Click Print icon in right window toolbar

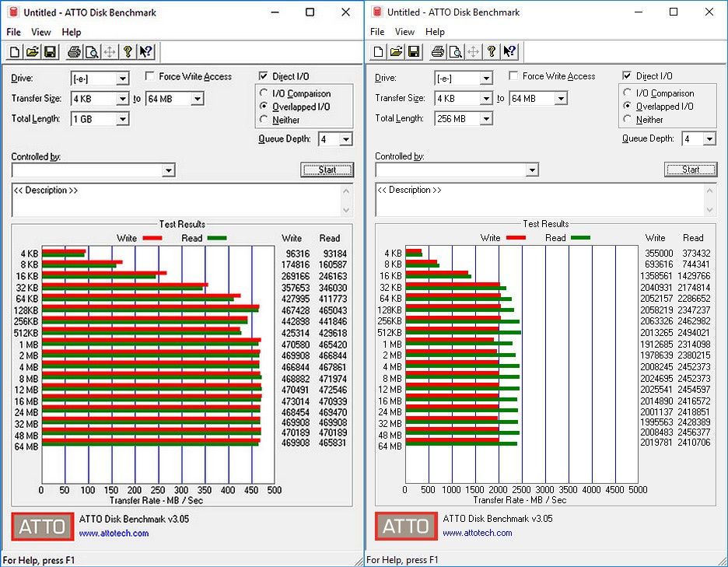[437, 51]
